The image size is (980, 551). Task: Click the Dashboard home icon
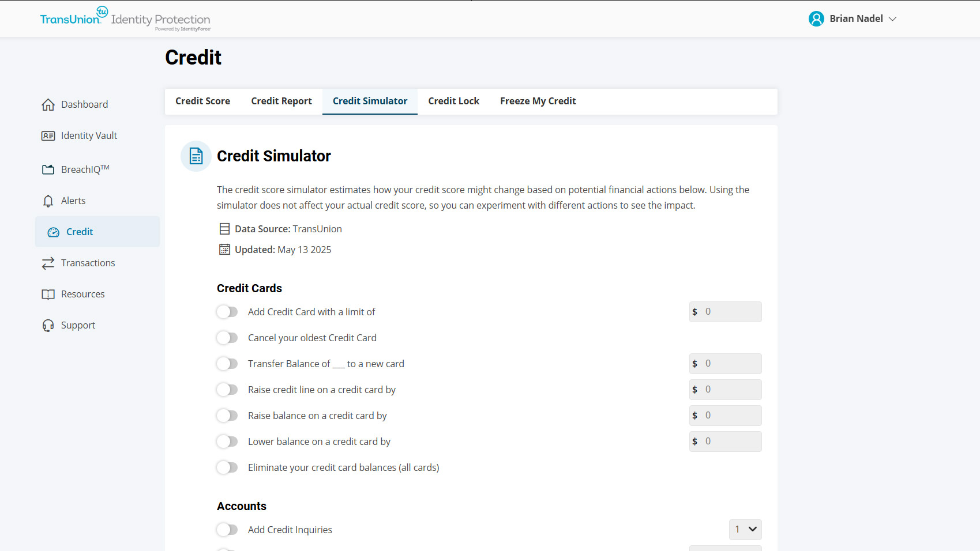[x=48, y=104]
